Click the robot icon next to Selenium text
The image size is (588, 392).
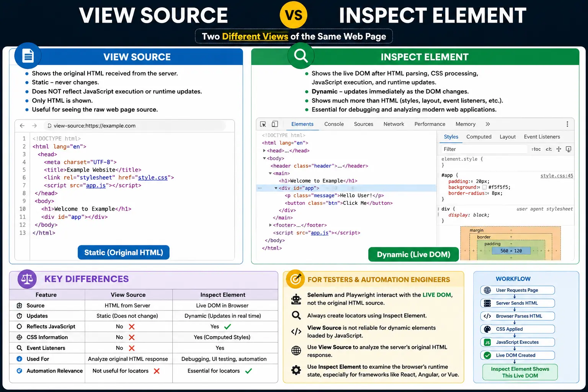[296, 299]
